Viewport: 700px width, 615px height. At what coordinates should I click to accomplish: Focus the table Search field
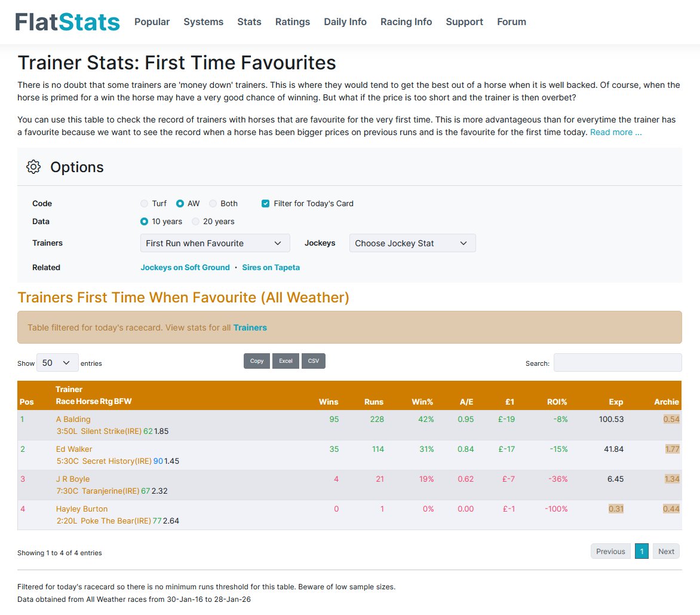tap(618, 363)
